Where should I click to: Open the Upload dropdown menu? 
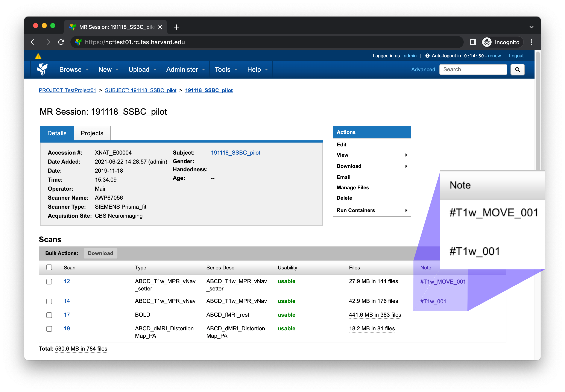pos(142,70)
